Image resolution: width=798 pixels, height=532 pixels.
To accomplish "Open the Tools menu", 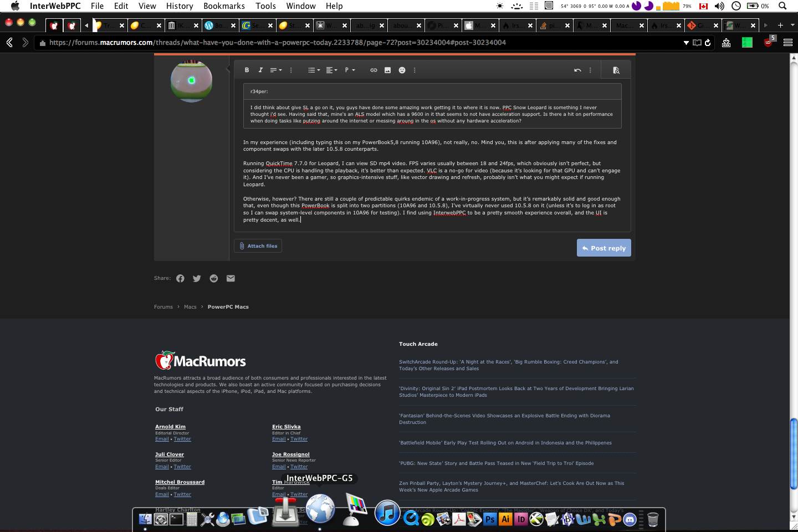I will click(x=265, y=6).
